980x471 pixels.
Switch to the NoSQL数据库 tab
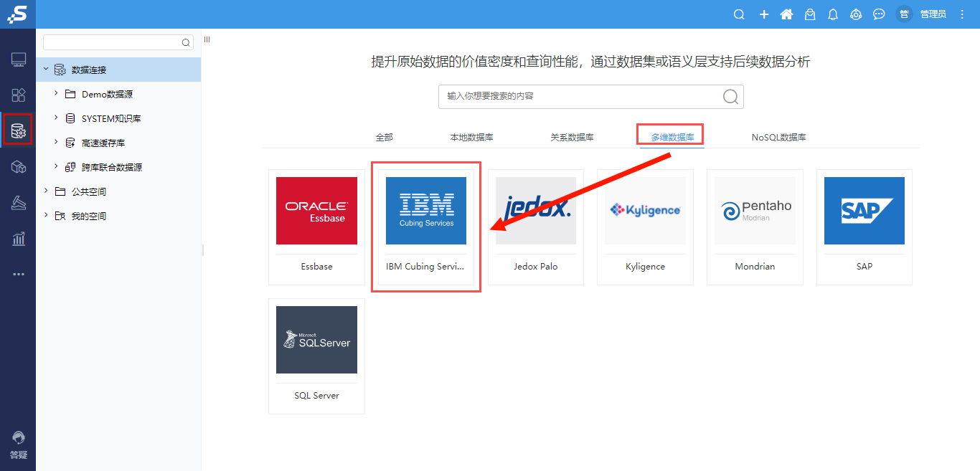779,137
